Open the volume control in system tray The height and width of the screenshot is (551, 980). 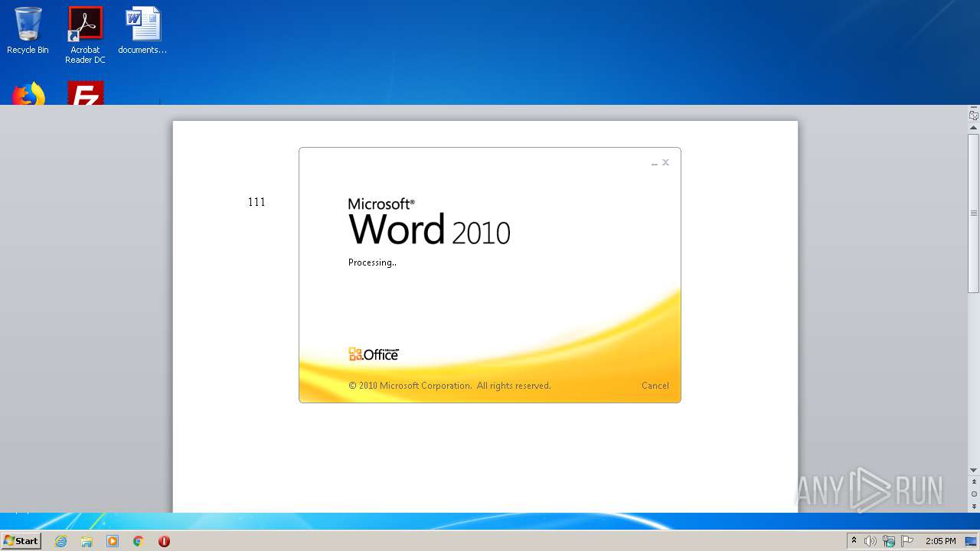(871, 541)
